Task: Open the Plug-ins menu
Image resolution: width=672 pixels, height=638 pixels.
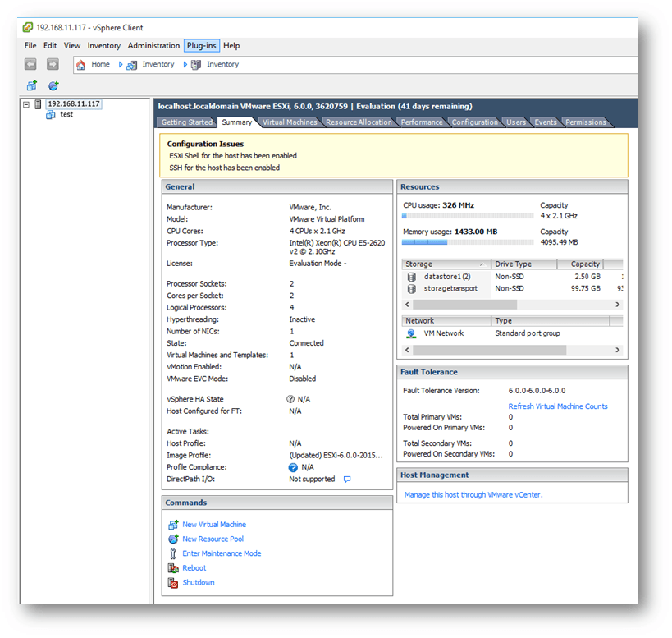Action: pyautogui.click(x=201, y=45)
